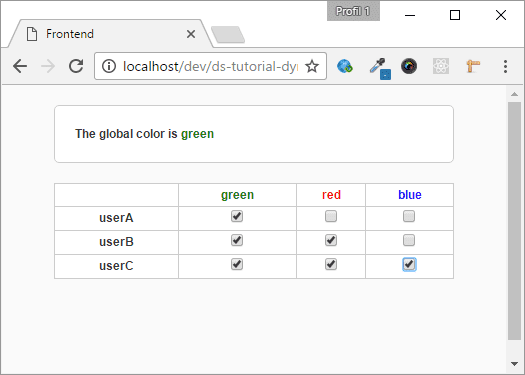This screenshot has height=375, width=525.
Task: Check red for userA
Action: point(331,216)
